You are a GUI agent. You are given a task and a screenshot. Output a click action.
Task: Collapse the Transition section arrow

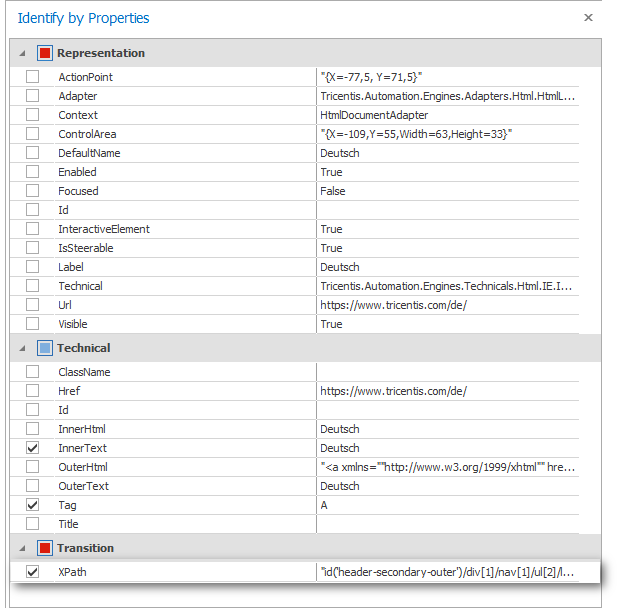tap(22, 548)
